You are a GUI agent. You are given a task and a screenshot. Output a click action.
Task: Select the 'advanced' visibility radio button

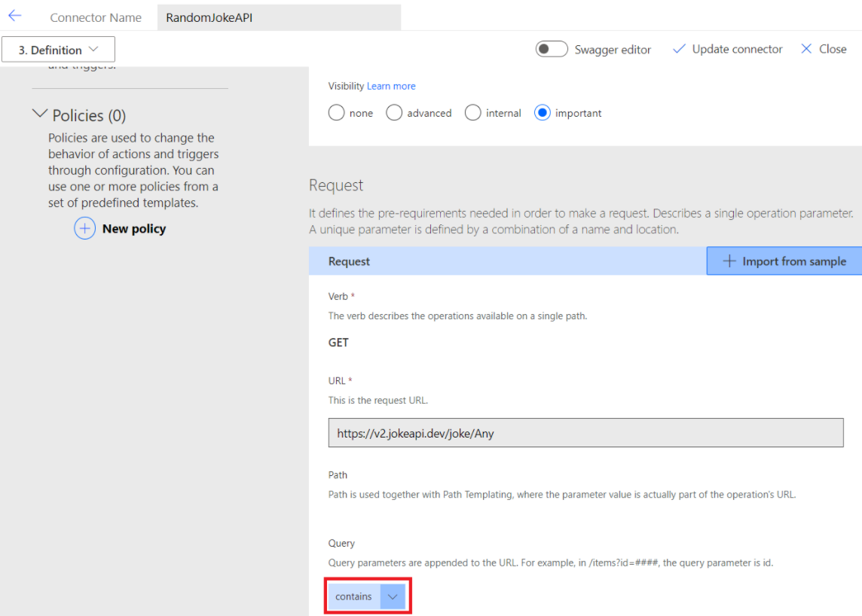(x=394, y=113)
